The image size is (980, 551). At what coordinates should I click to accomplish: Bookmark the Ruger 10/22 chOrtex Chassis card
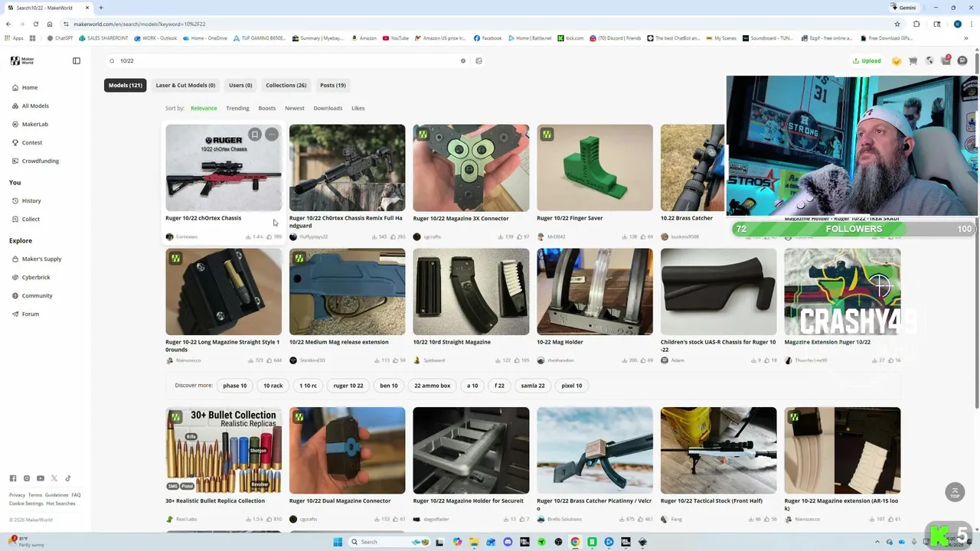tap(255, 135)
